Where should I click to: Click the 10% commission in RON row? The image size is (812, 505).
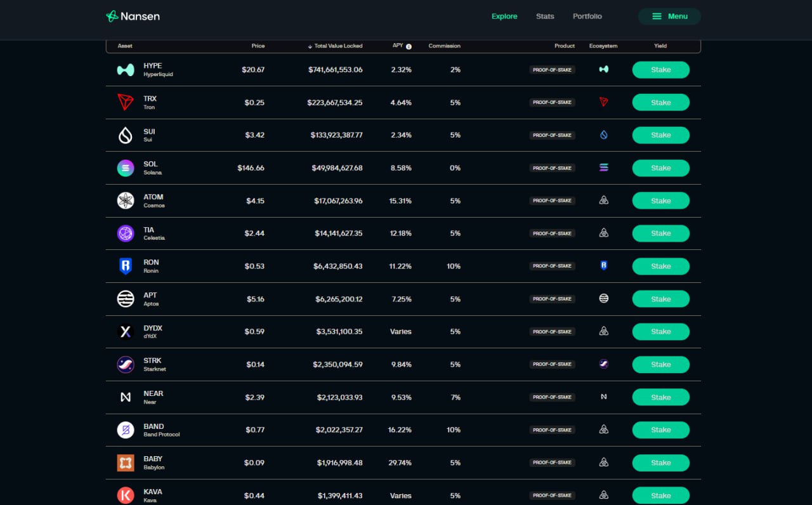(x=454, y=266)
